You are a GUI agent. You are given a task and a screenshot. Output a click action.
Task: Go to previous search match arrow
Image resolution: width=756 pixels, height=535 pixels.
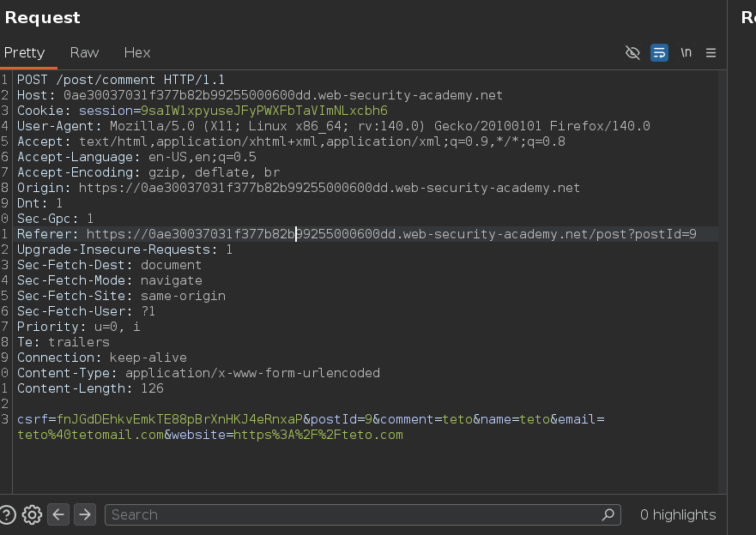click(x=58, y=514)
